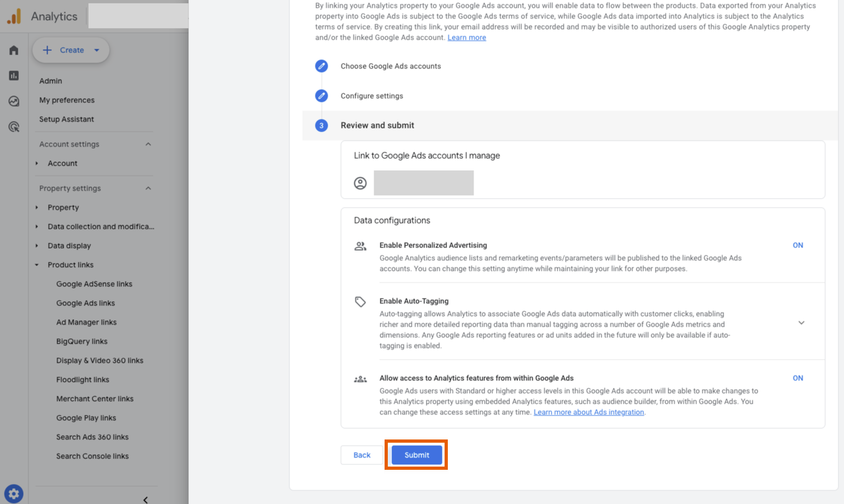Expand the Property tree item arrow
This screenshot has width=844, height=504.
tap(37, 207)
